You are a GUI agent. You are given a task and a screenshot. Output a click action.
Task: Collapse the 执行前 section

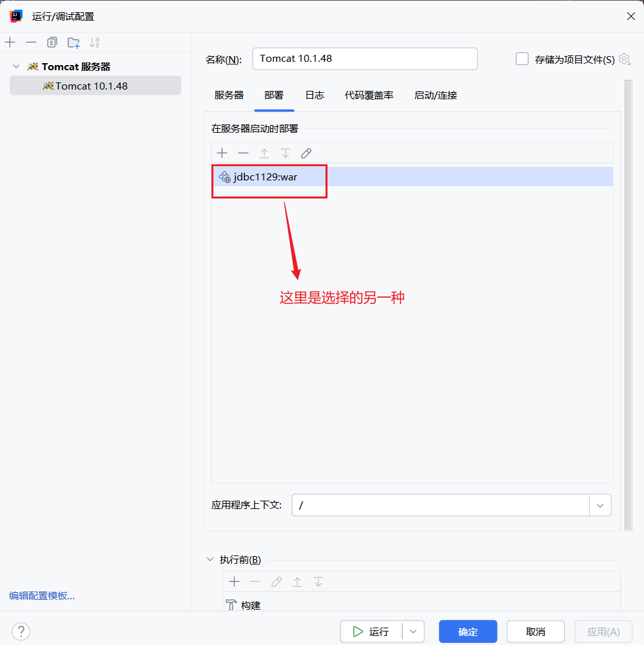pyautogui.click(x=210, y=559)
